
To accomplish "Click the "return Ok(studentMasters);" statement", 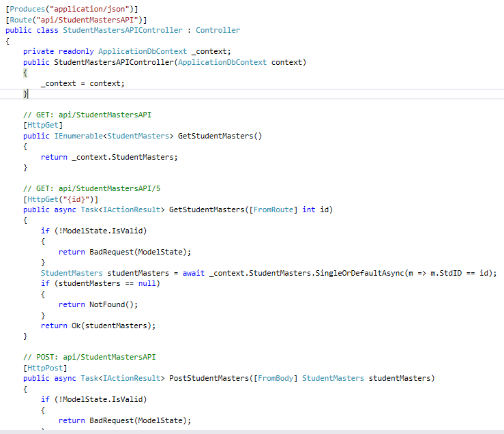I will point(98,325).
